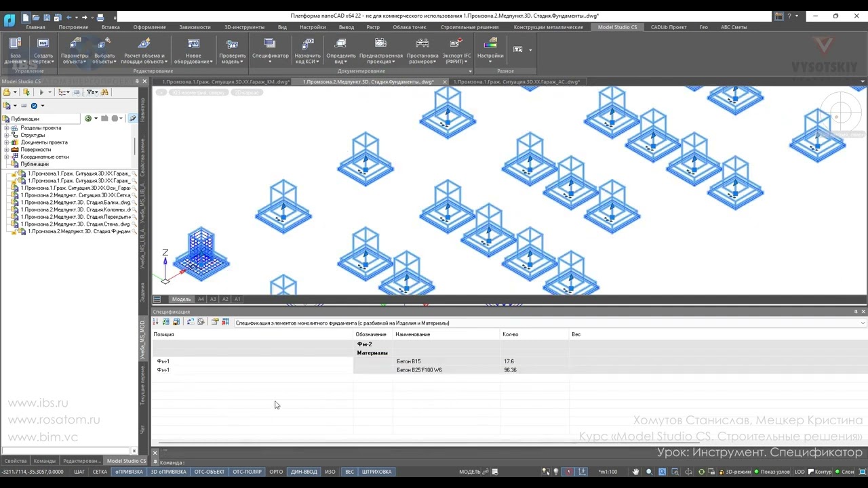Open the Документирование group expander arrow

[470, 71]
